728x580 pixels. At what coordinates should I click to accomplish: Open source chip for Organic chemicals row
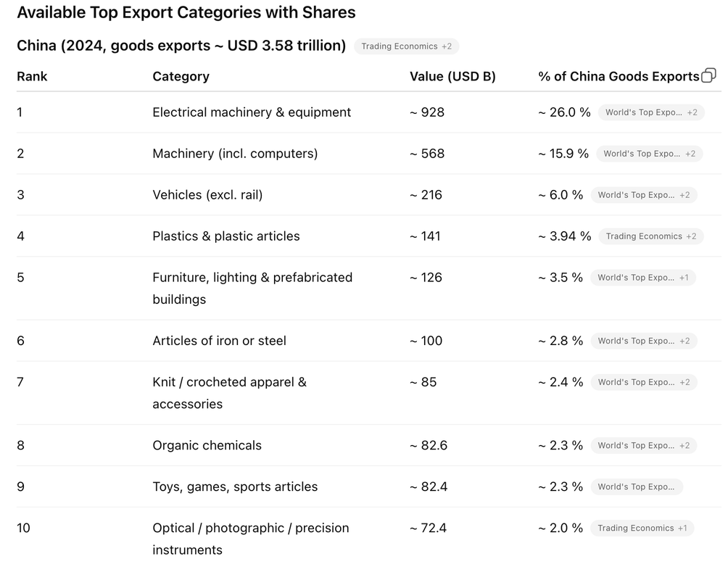tap(643, 445)
